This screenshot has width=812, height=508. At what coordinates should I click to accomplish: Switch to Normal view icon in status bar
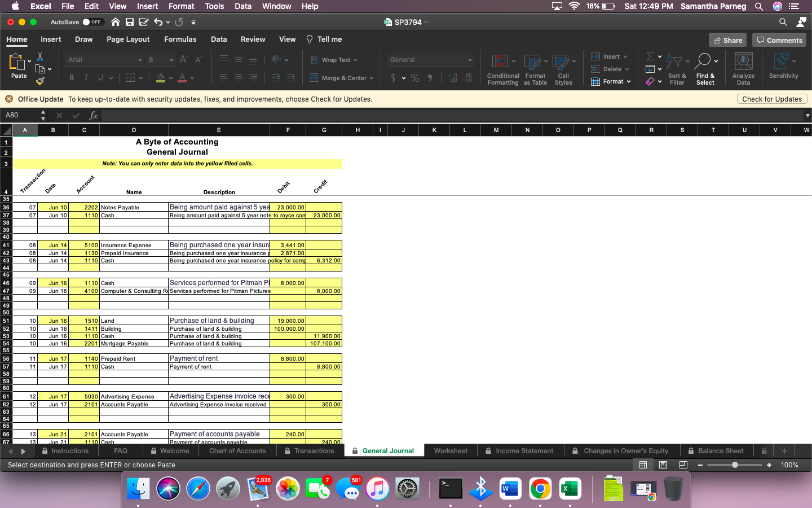643,465
